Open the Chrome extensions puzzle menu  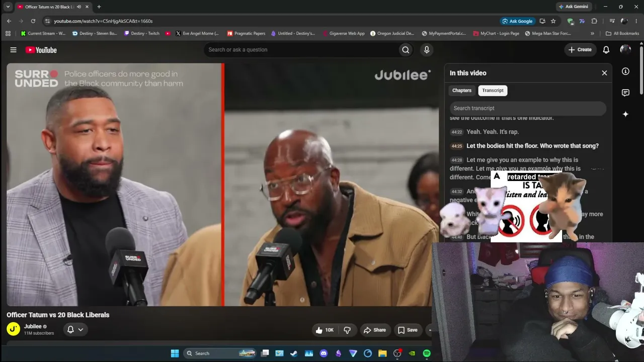[594, 21]
